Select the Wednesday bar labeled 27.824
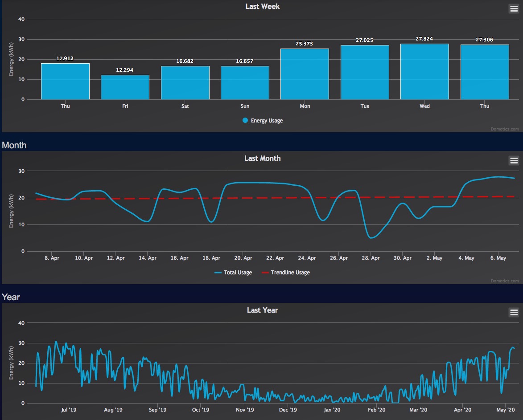Viewport: 523px width, 420px height. (424, 72)
